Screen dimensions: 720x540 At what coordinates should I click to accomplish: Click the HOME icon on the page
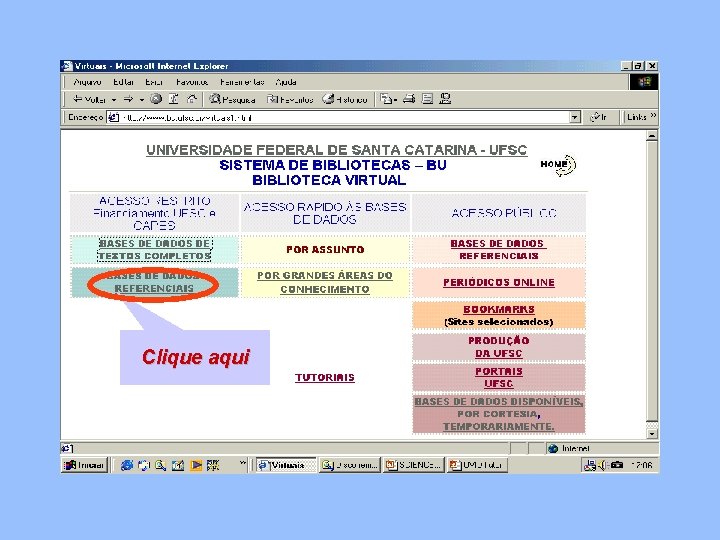click(558, 165)
